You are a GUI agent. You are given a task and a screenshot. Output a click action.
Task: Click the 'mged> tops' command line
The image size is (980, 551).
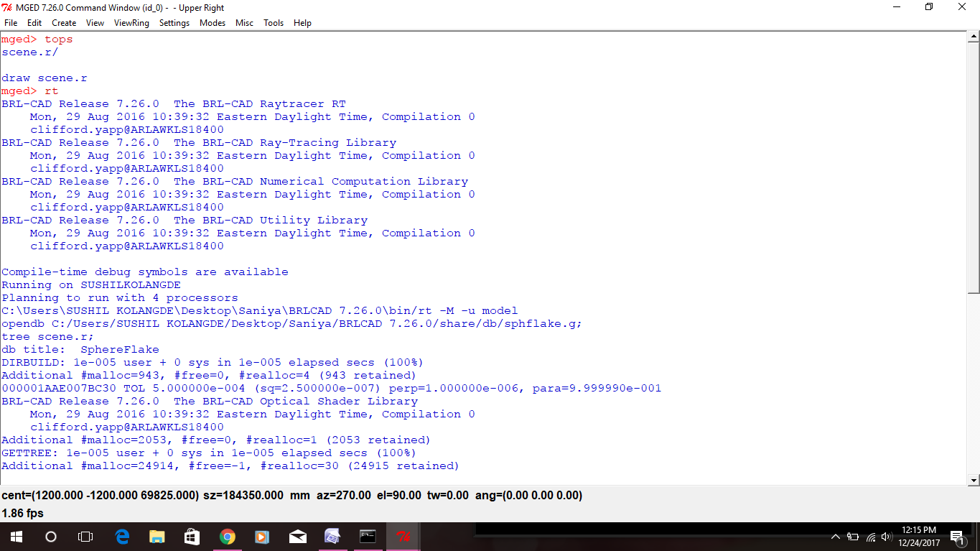coord(37,40)
